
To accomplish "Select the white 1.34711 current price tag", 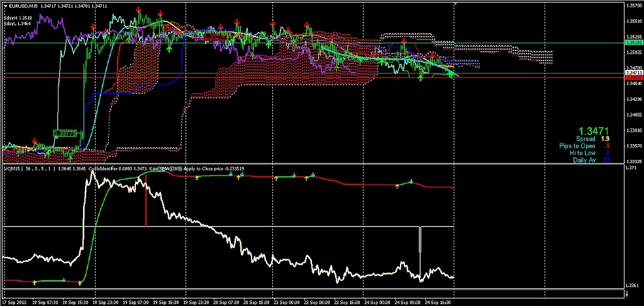I will pos(632,73).
